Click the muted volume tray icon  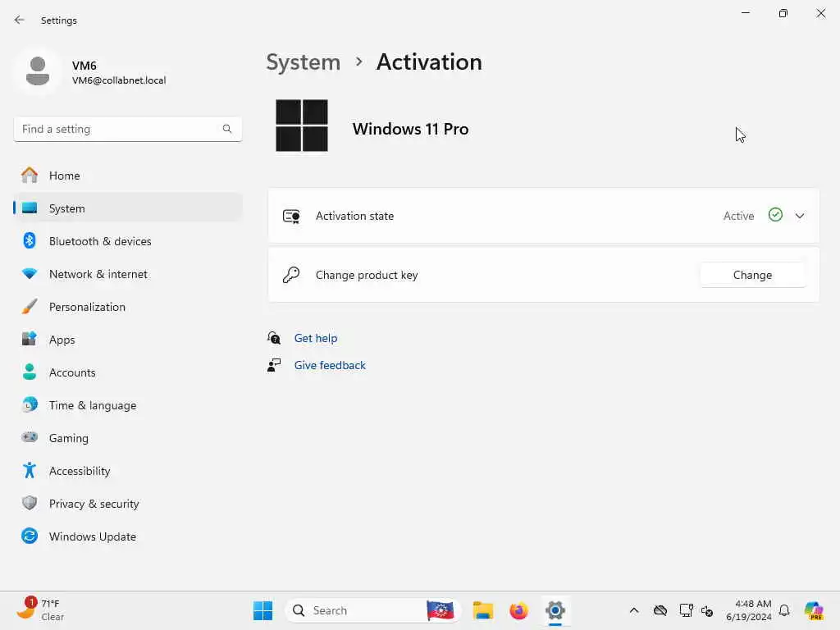pyautogui.click(x=706, y=610)
